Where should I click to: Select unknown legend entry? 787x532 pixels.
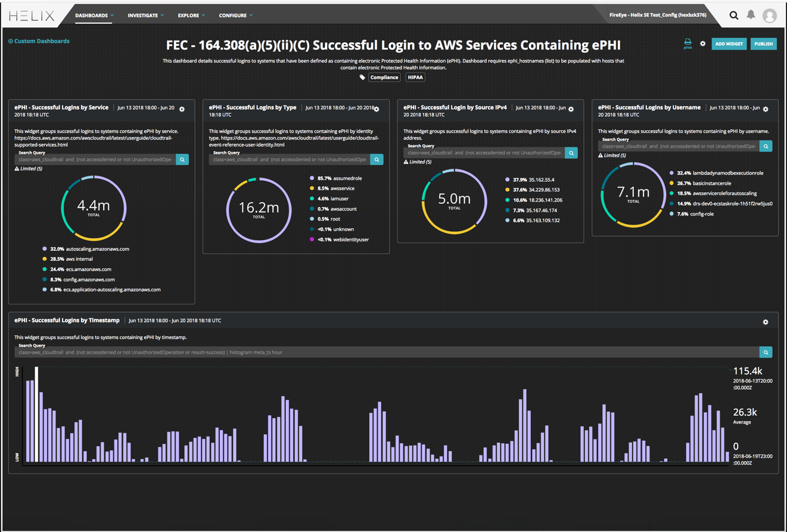pyautogui.click(x=332, y=229)
